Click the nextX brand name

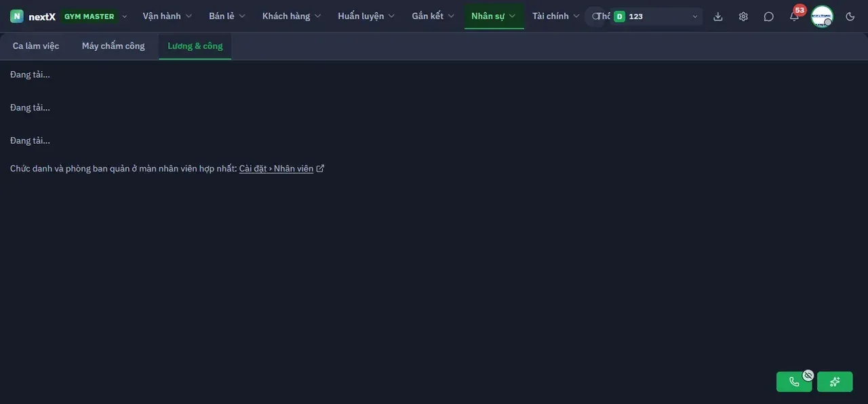[x=42, y=16]
